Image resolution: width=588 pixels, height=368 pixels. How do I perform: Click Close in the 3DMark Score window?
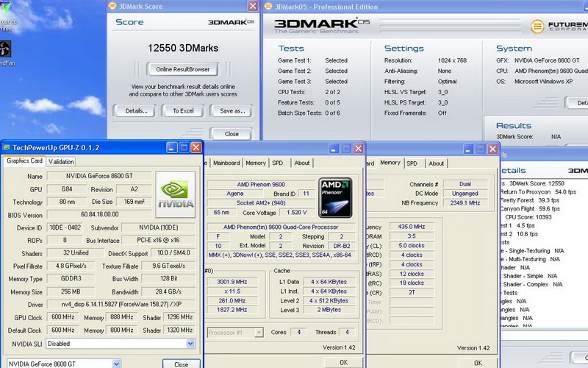point(232,134)
